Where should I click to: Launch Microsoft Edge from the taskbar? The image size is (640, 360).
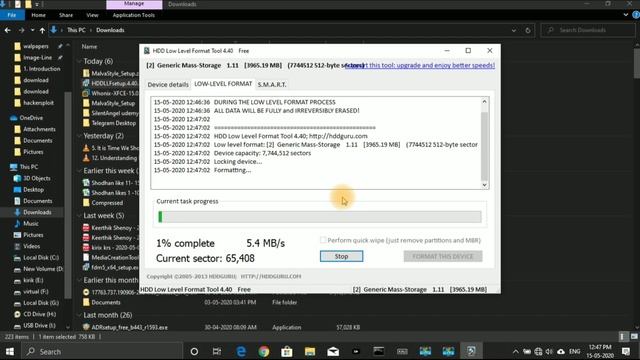pos(241,351)
